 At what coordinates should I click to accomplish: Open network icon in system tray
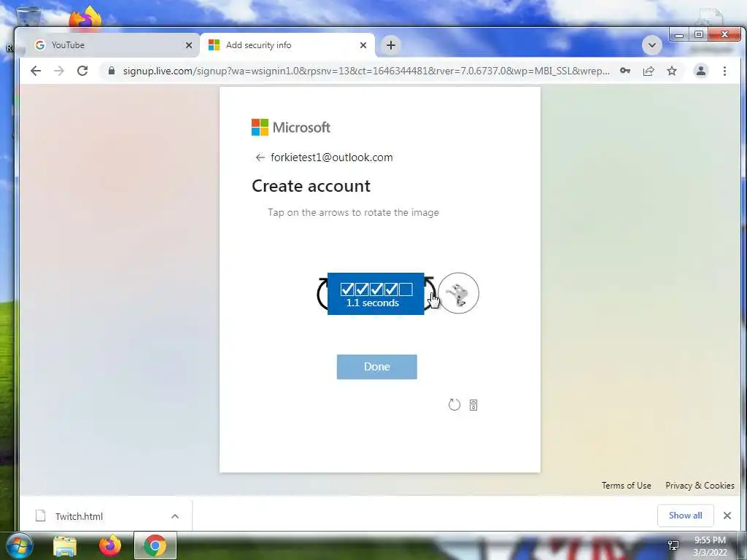point(673,545)
